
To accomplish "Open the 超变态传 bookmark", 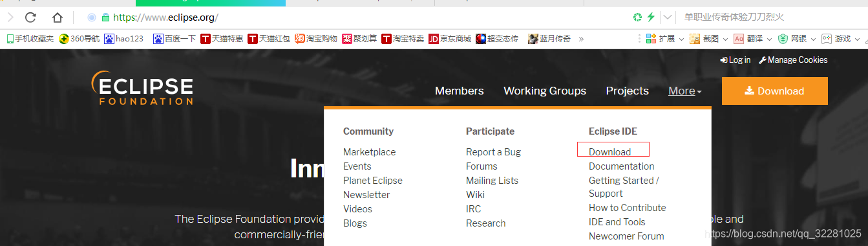I will (497, 39).
